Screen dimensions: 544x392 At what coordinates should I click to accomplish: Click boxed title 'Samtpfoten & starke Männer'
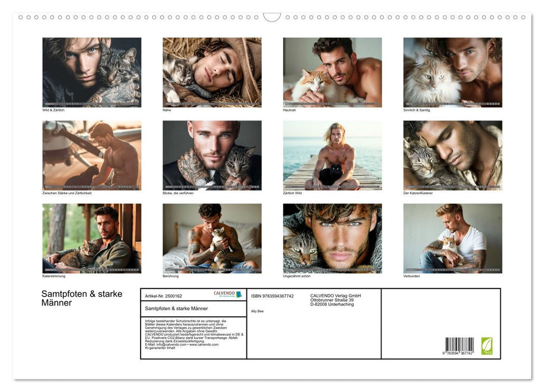(176, 309)
